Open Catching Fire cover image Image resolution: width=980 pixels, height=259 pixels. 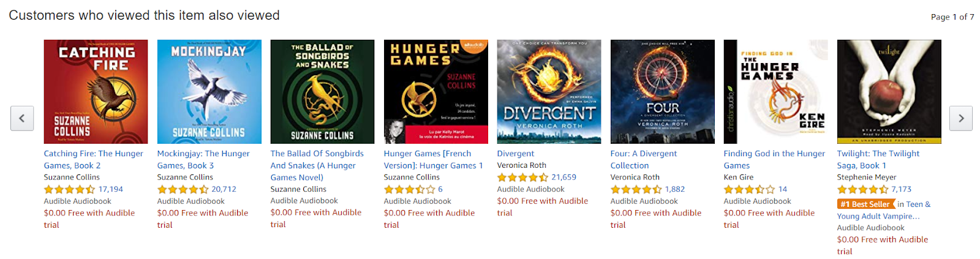(96, 92)
